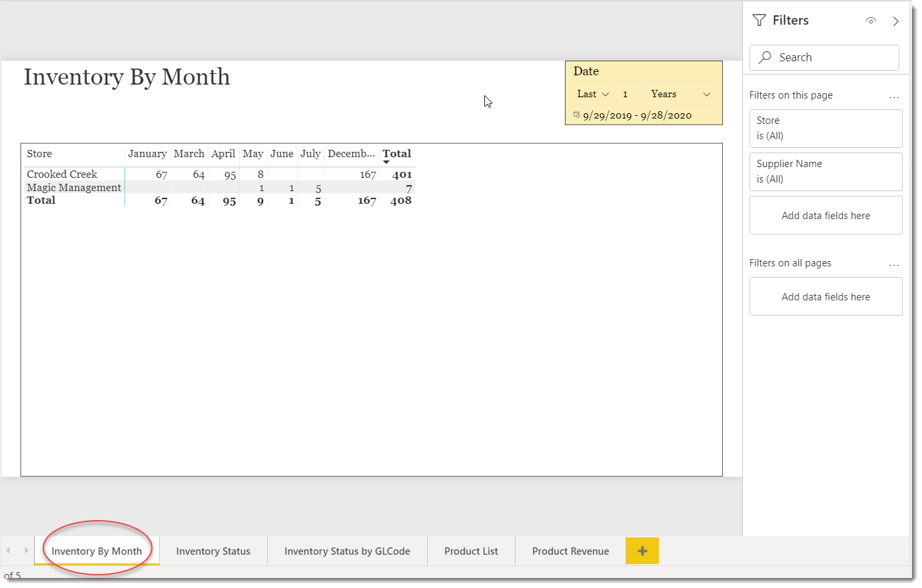Click grand total value 408

(401, 200)
